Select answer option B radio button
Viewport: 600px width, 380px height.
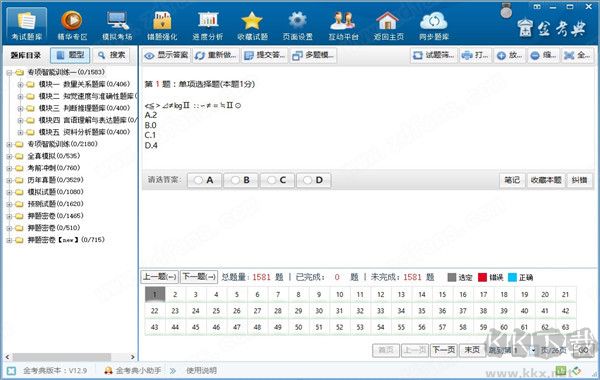coord(235,180)
